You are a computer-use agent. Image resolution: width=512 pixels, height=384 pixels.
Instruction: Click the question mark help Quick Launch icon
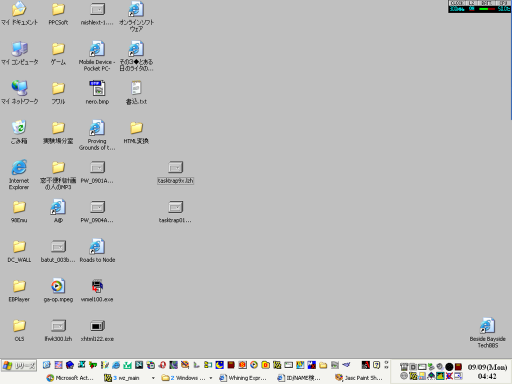click(376, 365)
